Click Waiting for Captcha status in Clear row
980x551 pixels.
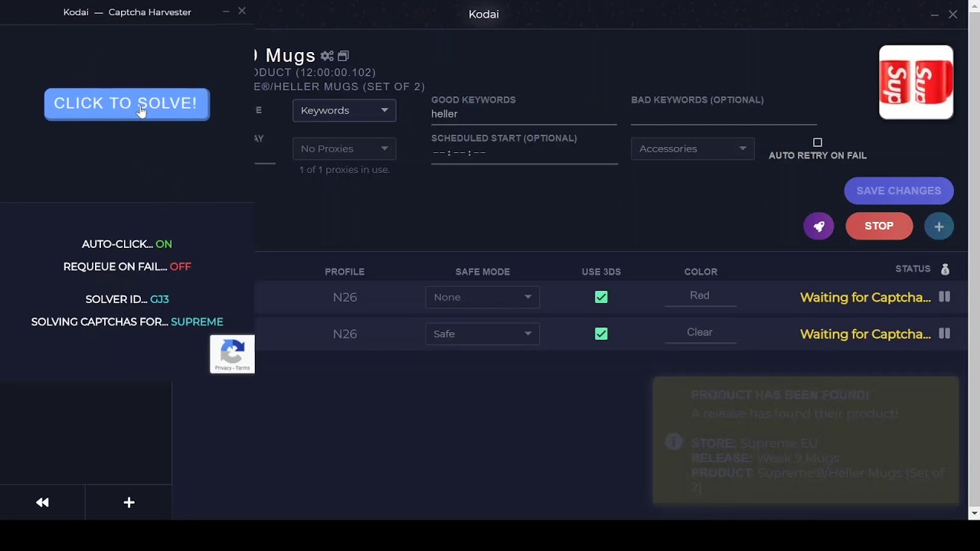[x=865, y=334]
